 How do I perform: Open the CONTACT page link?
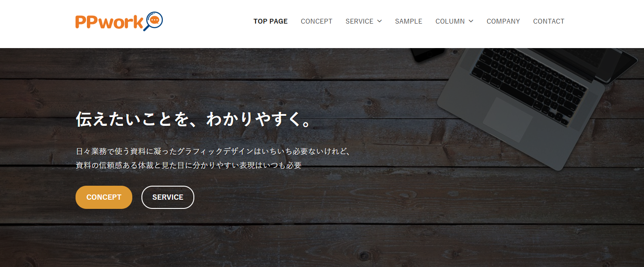coord(549,21)
